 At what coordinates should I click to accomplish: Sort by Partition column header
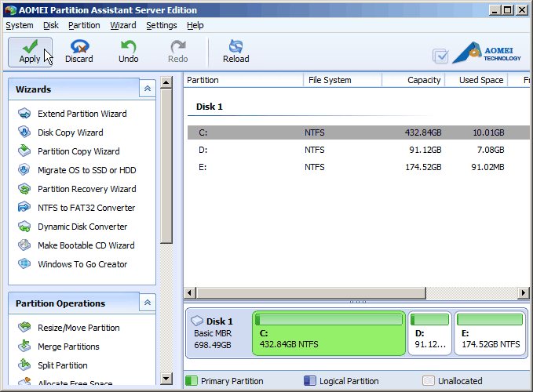243,80
